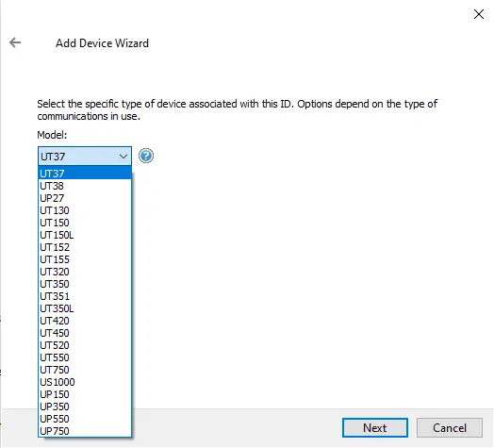Pick UT130 in the dropdown list

[x=85, y=210]
